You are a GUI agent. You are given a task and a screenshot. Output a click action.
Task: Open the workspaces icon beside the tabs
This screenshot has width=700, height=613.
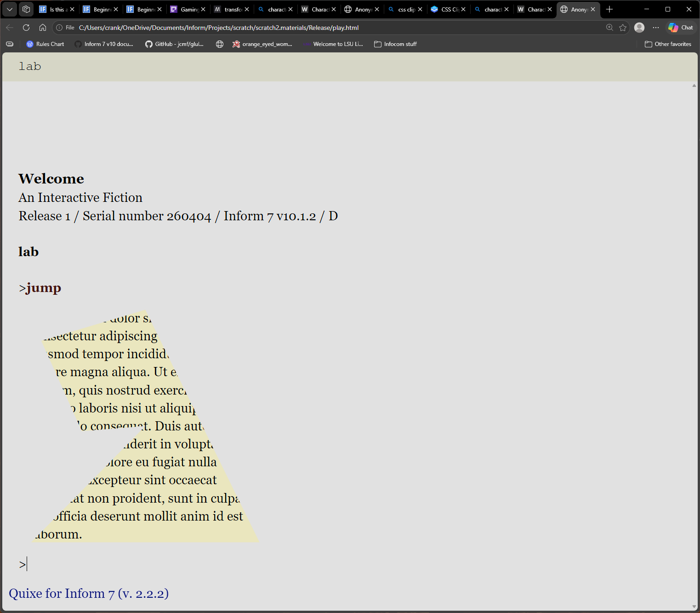point(26,9)
